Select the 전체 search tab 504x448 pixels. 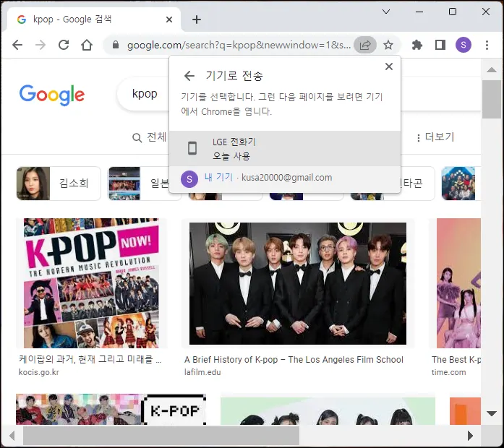tap(150, 137)
